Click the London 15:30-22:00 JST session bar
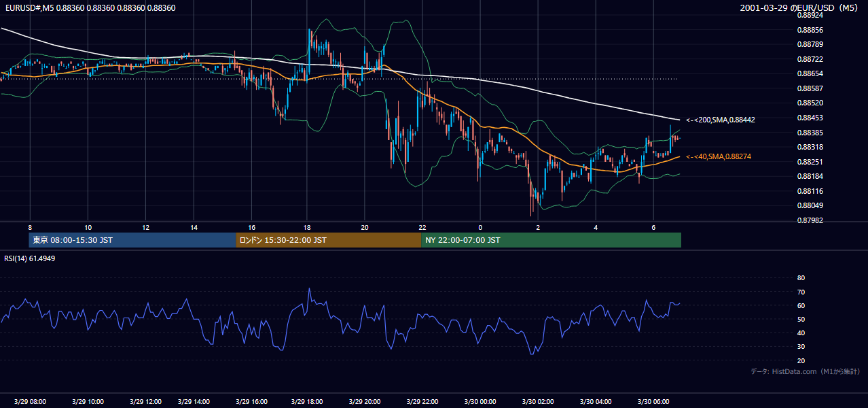Screen dimensions: 868x408 (x=329, y=240)
